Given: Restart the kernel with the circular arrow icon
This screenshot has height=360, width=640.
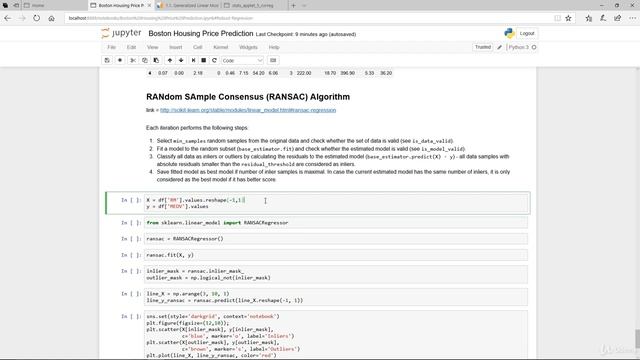Looking at the screenshot, I should (214, 60).
